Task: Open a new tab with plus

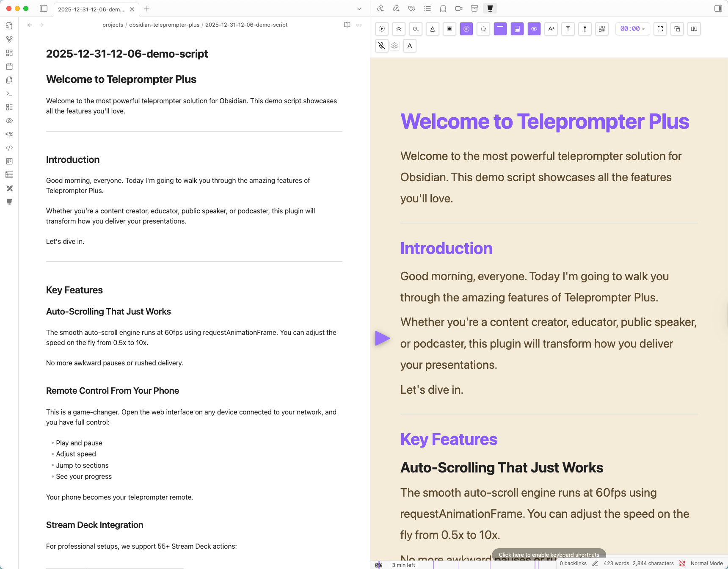Action: click(x=147, y=9)
